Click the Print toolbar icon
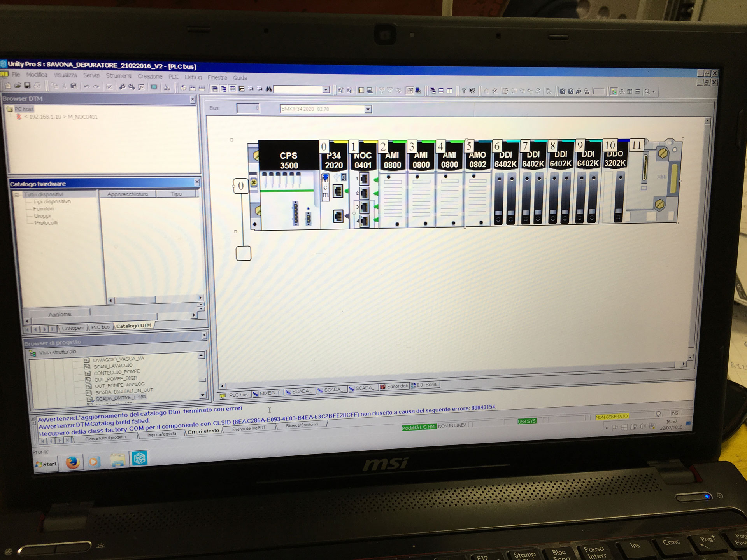The height and width of the screenshot is (560, 747). (x=37, y=86)
